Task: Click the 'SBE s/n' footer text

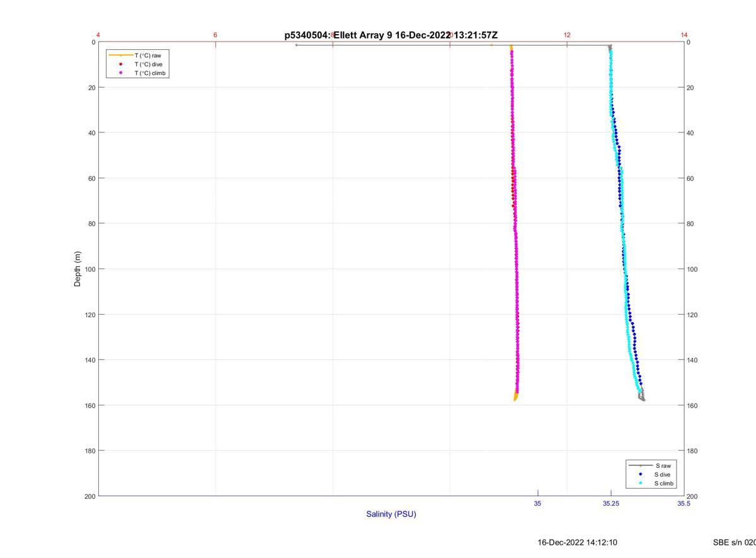Action: [734, 542]
